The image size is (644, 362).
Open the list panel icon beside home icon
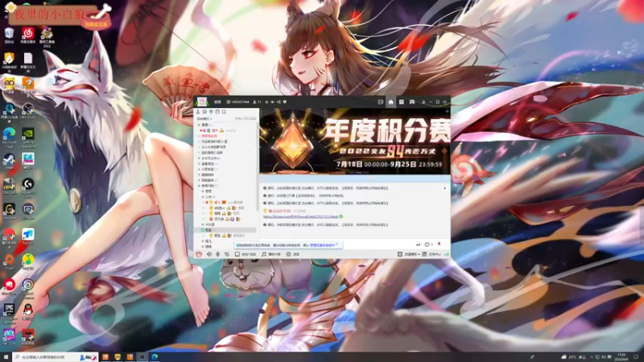(x=401, y=102)
